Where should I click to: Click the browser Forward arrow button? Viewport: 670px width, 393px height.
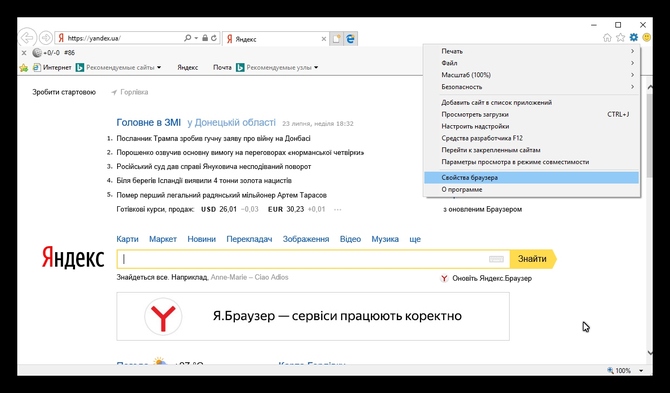click(45, 38)
